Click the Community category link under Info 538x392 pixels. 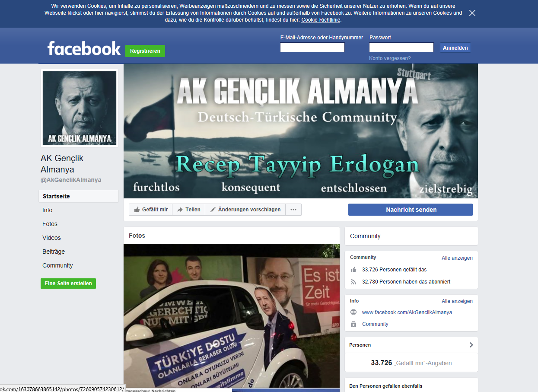point(375,324)
